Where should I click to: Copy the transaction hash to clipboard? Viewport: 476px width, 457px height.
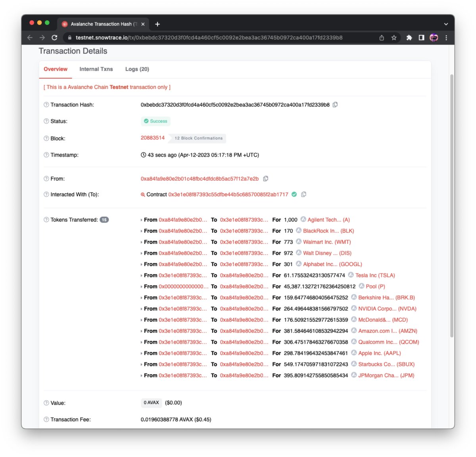(x=335, y=105)
